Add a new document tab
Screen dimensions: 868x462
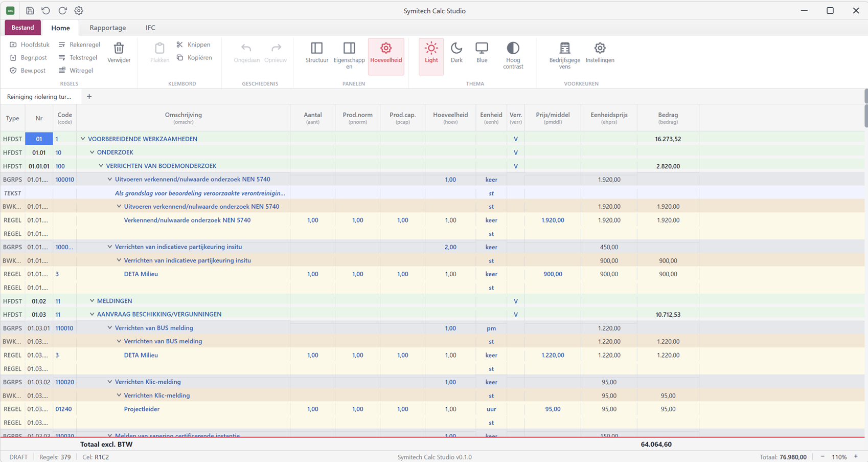coord(89,97)
